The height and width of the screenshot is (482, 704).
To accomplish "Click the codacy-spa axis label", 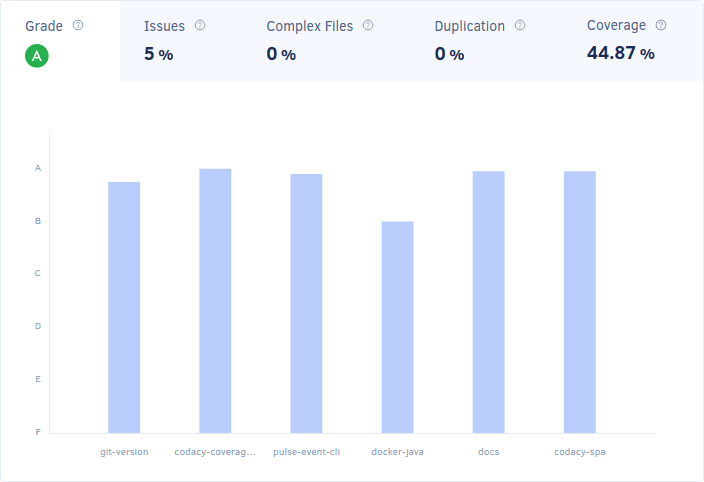I will 579,452.
